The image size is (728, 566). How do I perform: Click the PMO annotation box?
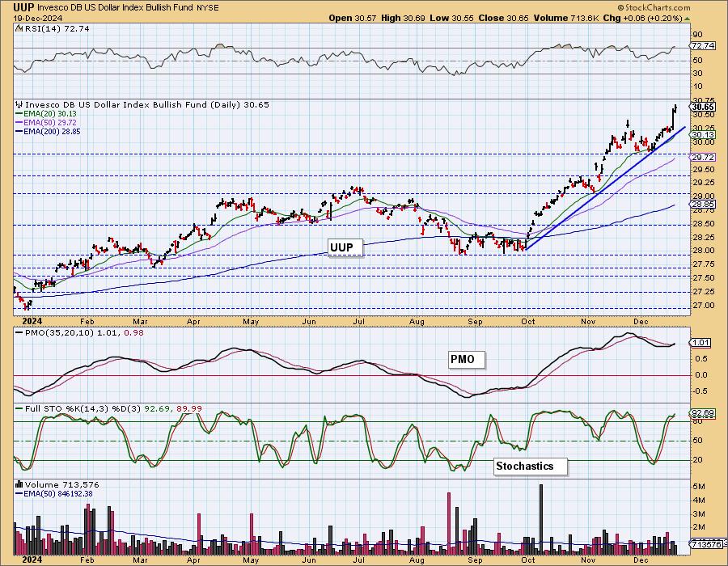[467, 360]
